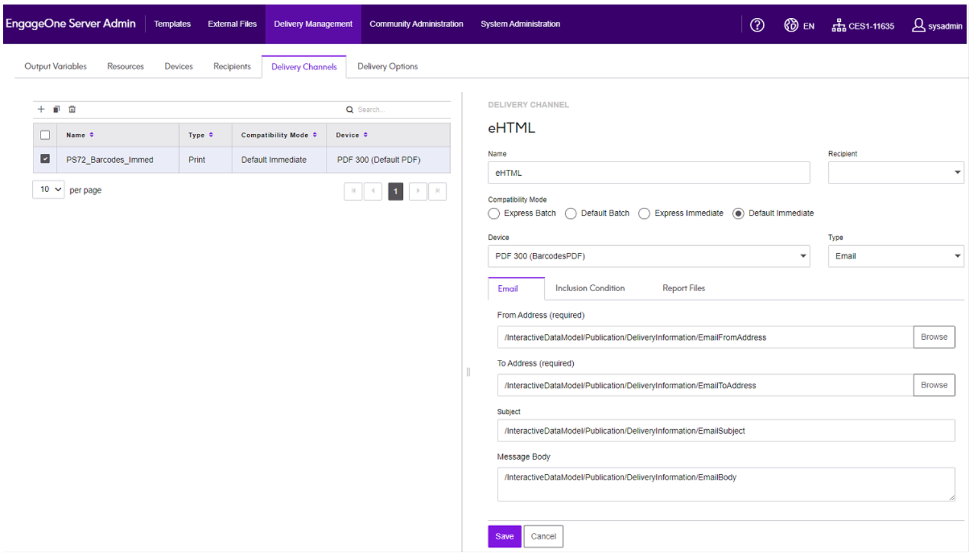Select the Report Files sub-tab
The image size is (971, 560).
[683, 288]
